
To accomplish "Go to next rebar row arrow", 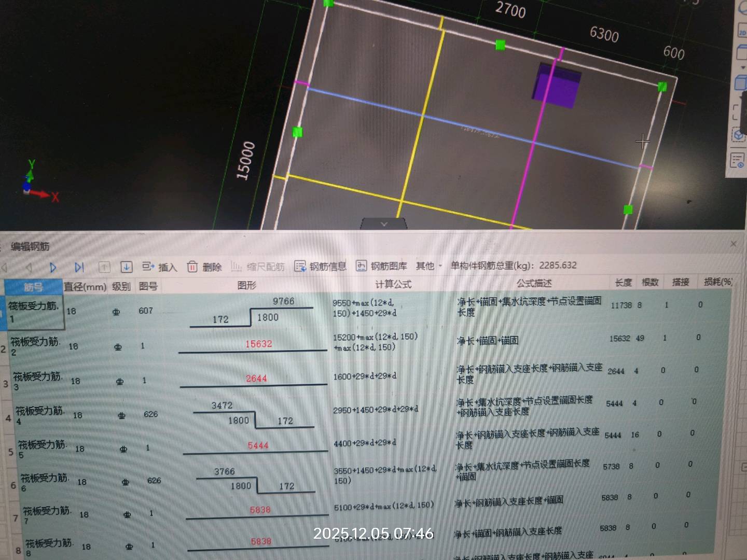I will click(53, 268).
